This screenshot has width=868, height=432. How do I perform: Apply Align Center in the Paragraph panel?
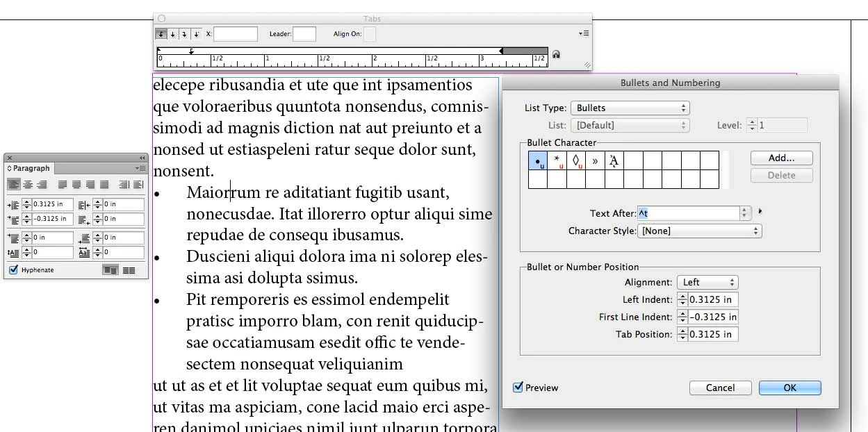(28, 185)
